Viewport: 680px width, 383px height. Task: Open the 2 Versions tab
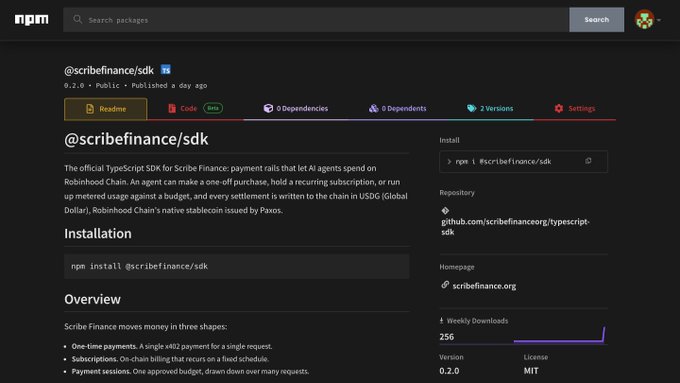click(490, 108)
